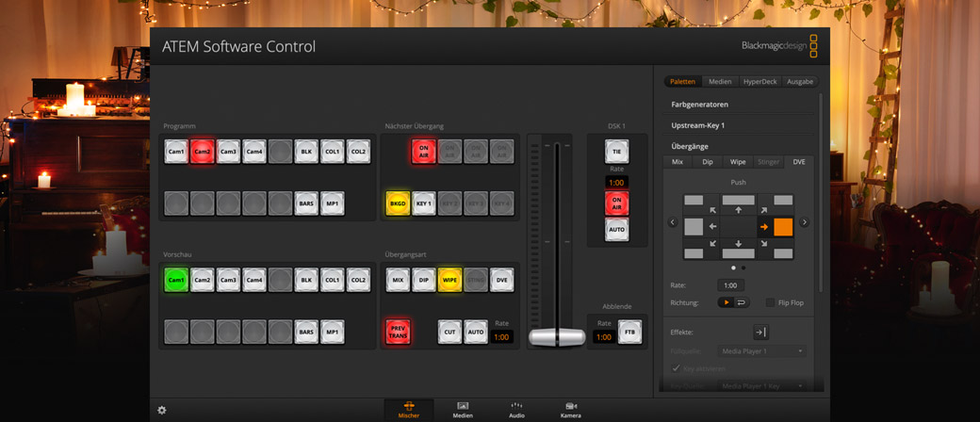Screen dimensions: 980x422
Task: Click the Effekte arrow-to-bar icon
Action: (x=759, y=332)
